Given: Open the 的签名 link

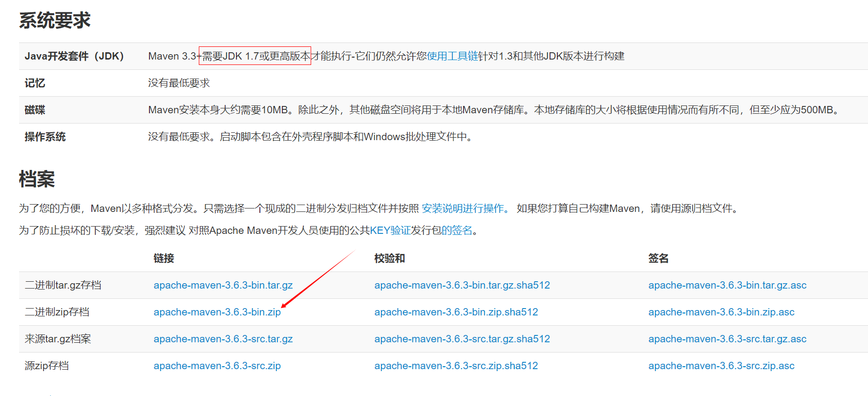Looking at the screenshot, I should (457, 230).
